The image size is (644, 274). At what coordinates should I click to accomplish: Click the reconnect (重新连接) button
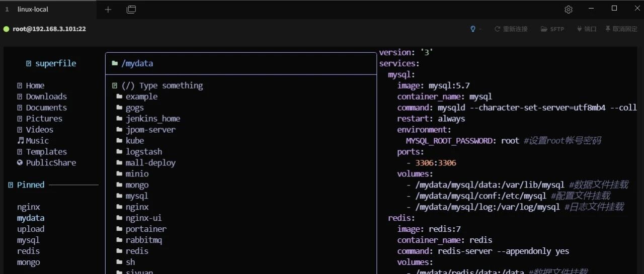coord(511,29)
